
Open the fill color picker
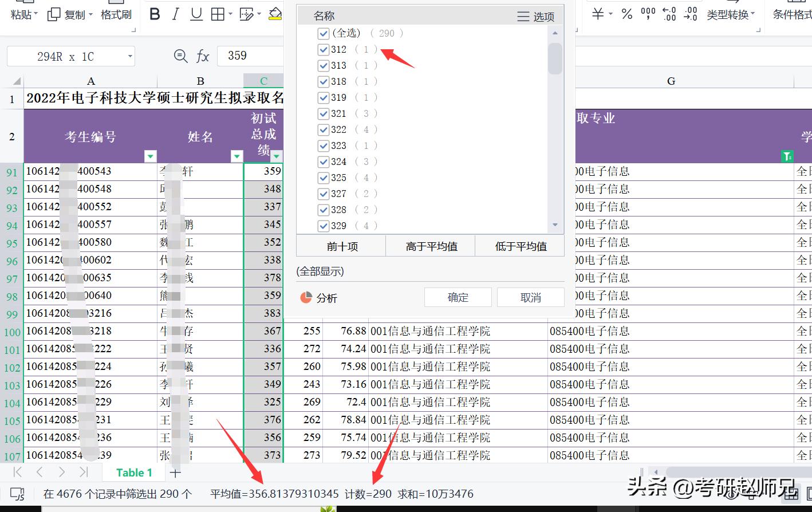click(x=275, y=14)
